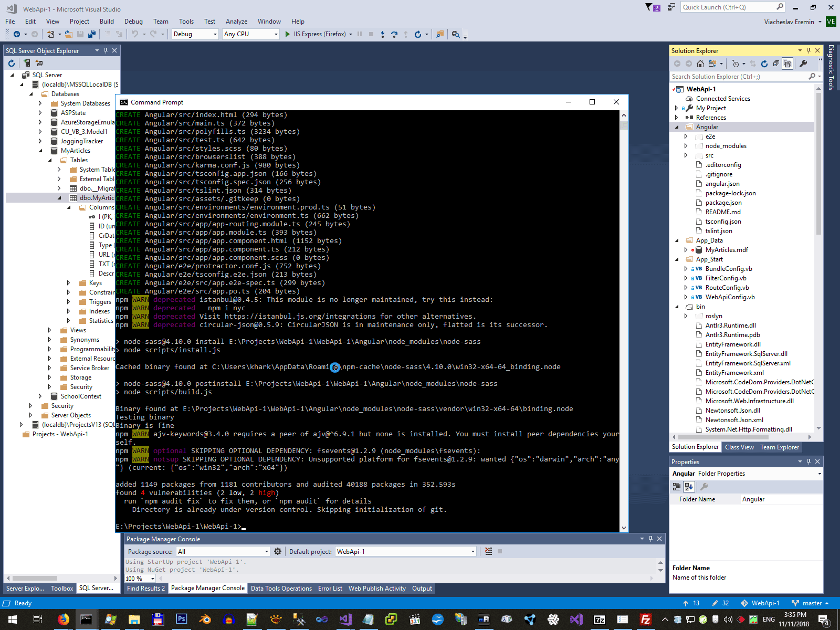Click the Categorized icon in Properties panel
This screenshot has width=840, height=630.
[677, 487]
